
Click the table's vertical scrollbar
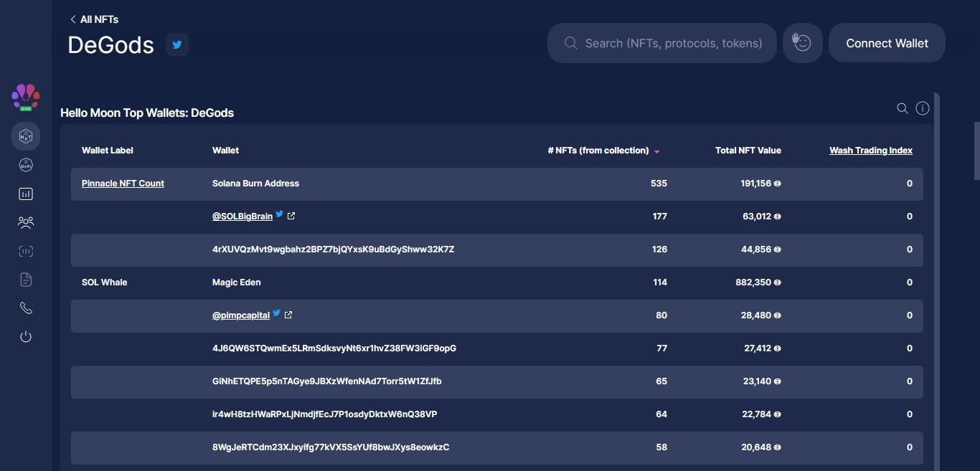point(936,282)
